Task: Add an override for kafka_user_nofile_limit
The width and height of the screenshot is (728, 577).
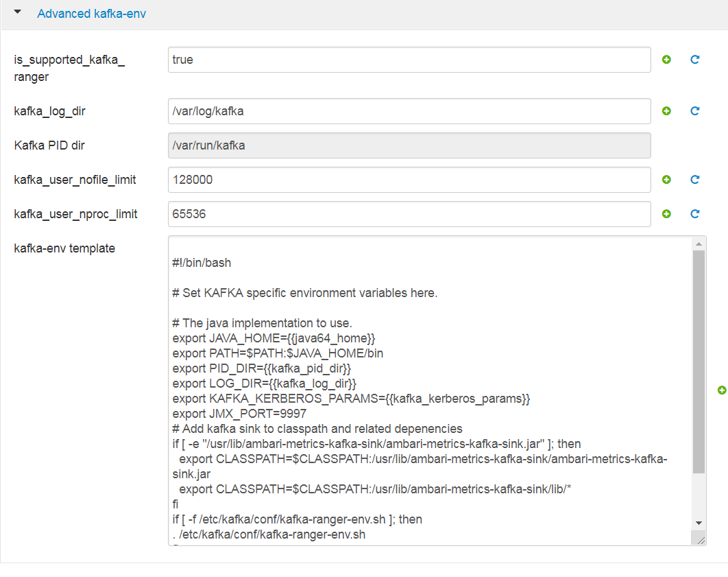Action: pos(666,179)
